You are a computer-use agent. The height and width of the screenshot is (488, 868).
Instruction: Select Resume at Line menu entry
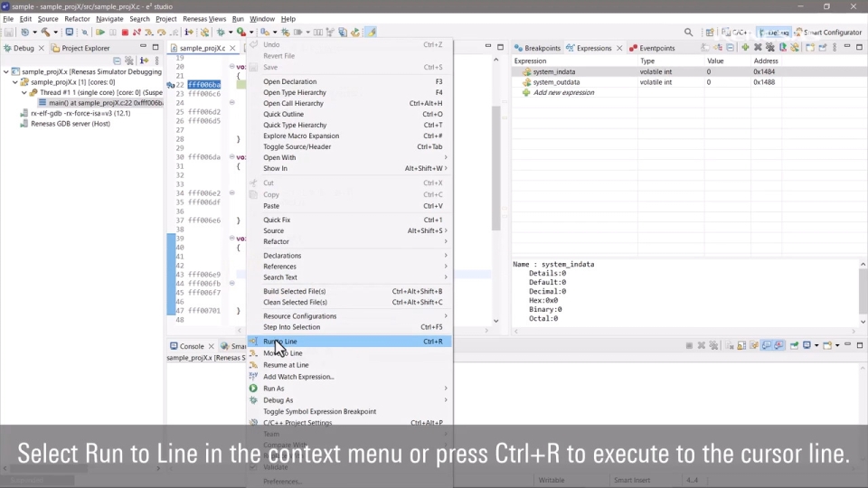point(350,365)
